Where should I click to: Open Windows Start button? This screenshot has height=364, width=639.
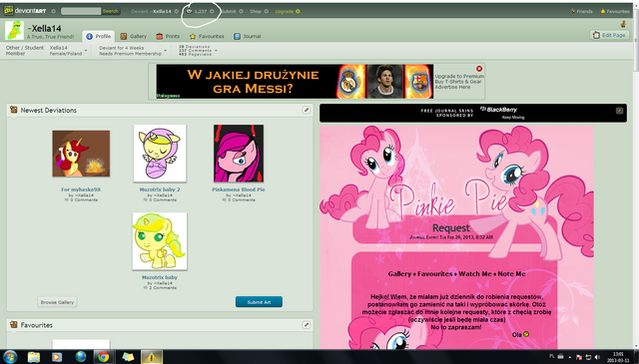(x=10, y=357)
